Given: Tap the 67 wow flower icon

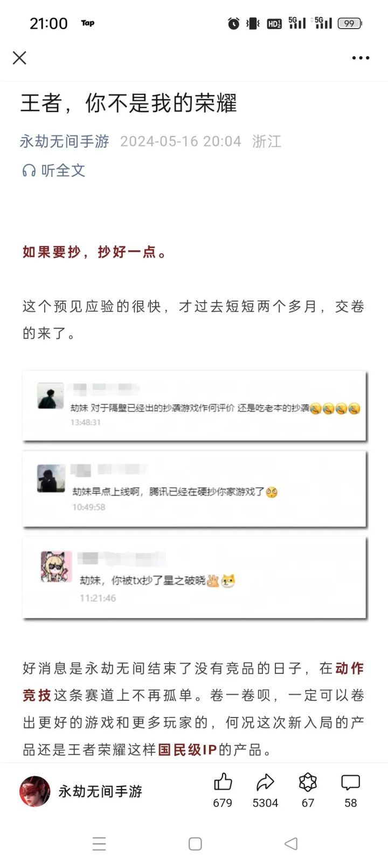Looking at the screenshot, I should (x=308, y=782).
